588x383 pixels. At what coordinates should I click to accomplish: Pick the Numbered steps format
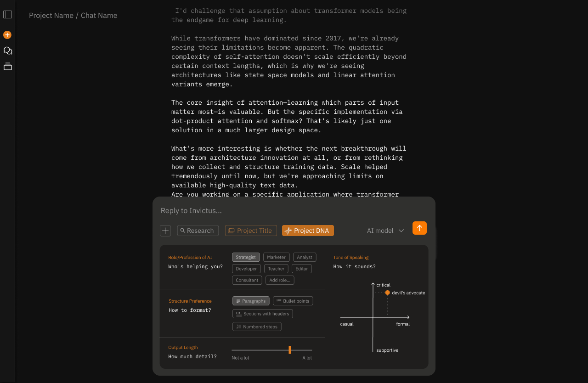click(x=257, y=327)
